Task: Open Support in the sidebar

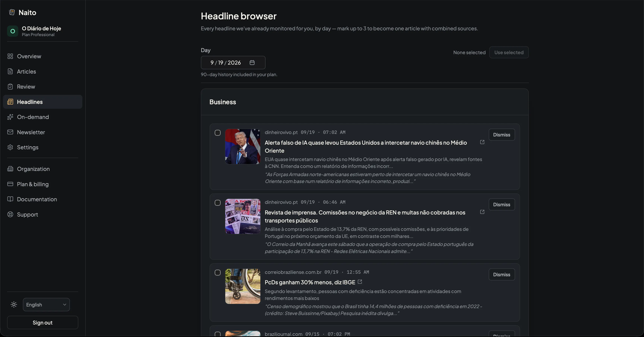Action: 43,214
